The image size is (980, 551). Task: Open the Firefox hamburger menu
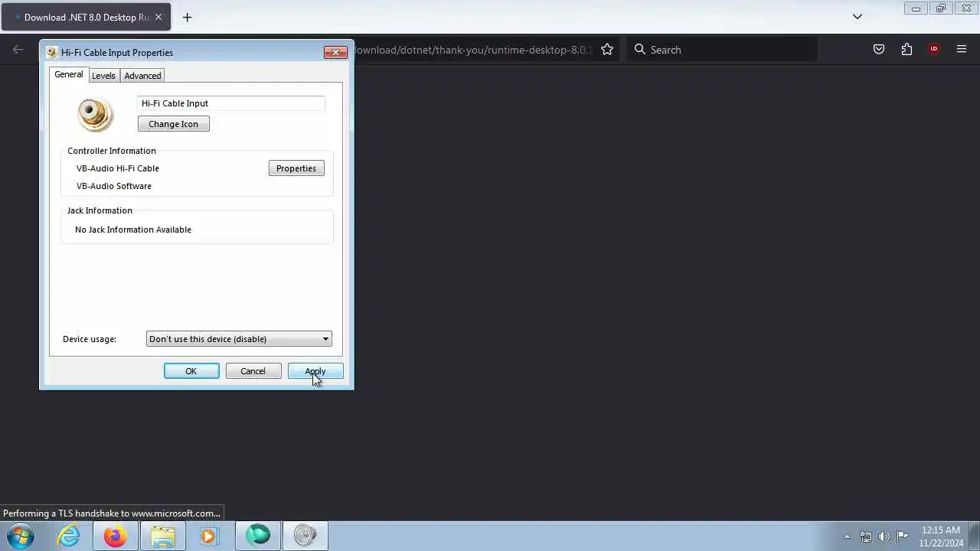click(x=962, y=50)
